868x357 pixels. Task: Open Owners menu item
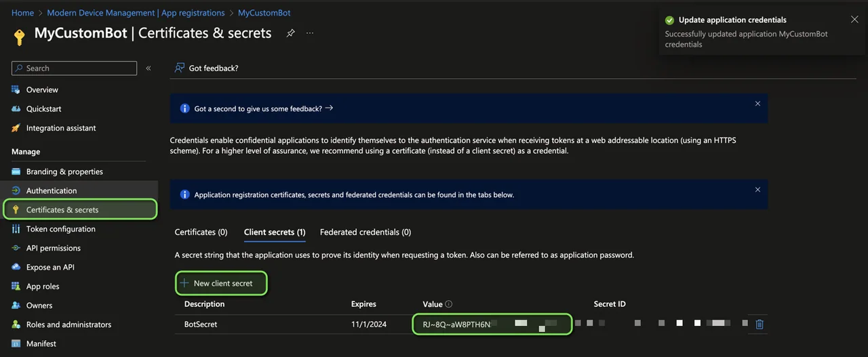pyautogui.click(x=39, y=306)
